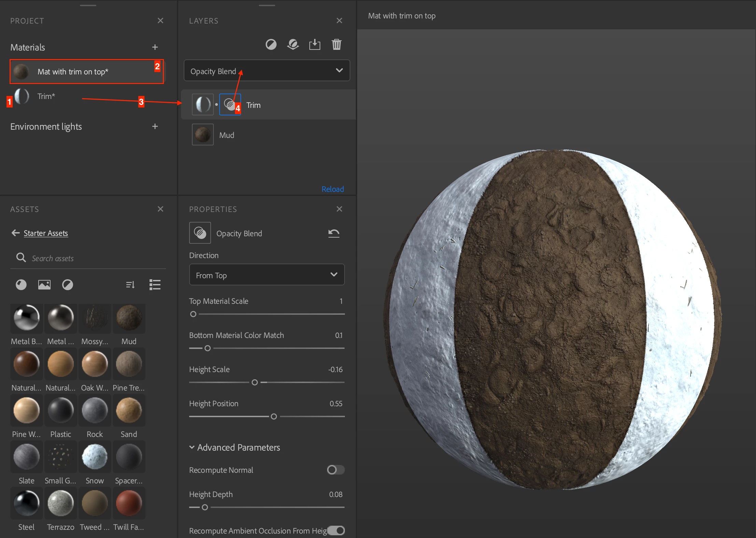756x538 pixels.
Task: Filter assets by images icon
Action: pyautogui.click(x=44, y=284)
